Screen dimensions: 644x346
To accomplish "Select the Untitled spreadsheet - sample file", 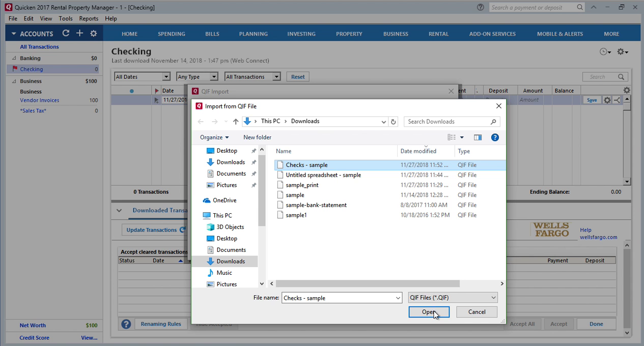I will (x=323, y=175).
